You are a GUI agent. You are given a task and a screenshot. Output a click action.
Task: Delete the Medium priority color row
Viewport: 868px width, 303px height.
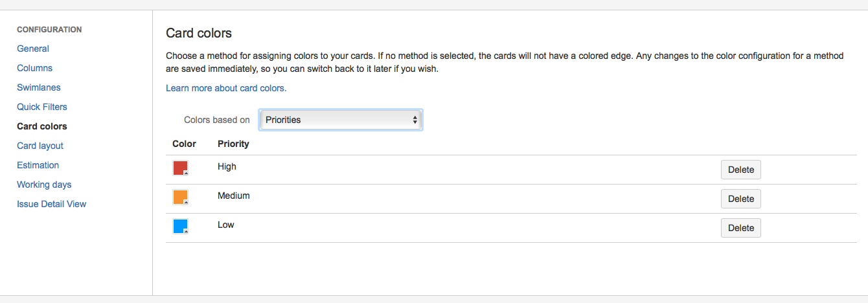click(740, 199)
